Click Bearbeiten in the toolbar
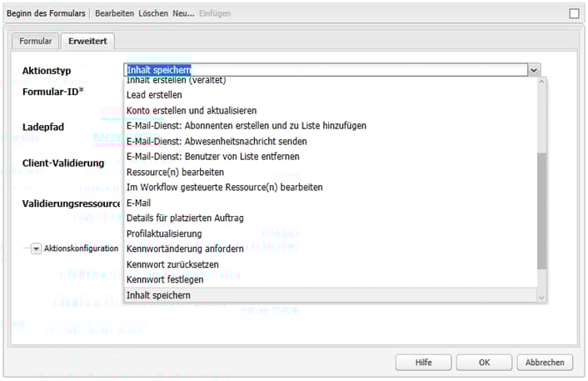Image resolution: width=588 pixels, height=381 pixels. pyautogui.click(x=114, y=13)
